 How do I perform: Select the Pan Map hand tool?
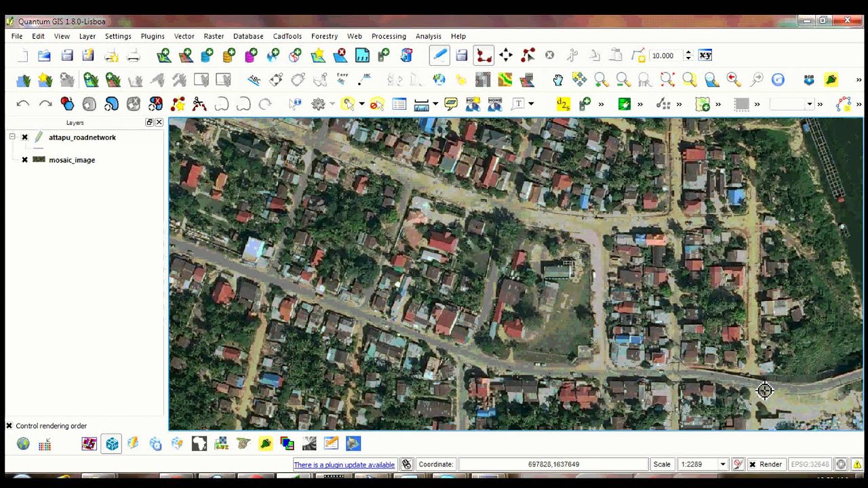pyautogui.click(x=557, y=81)
